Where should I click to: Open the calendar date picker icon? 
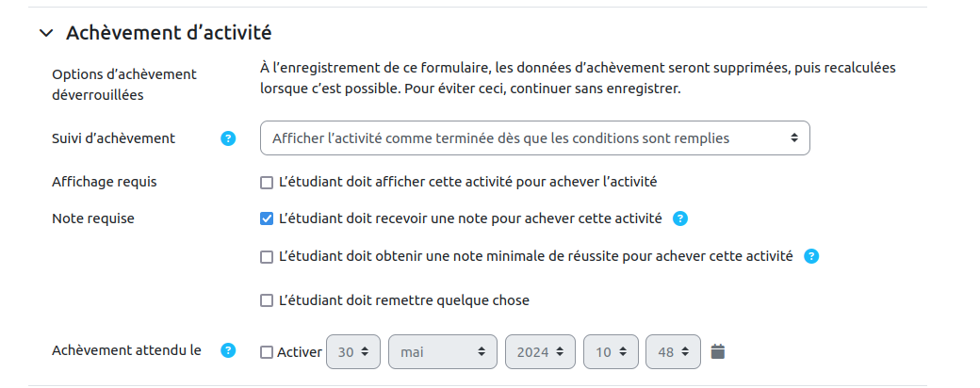[718, 351]
